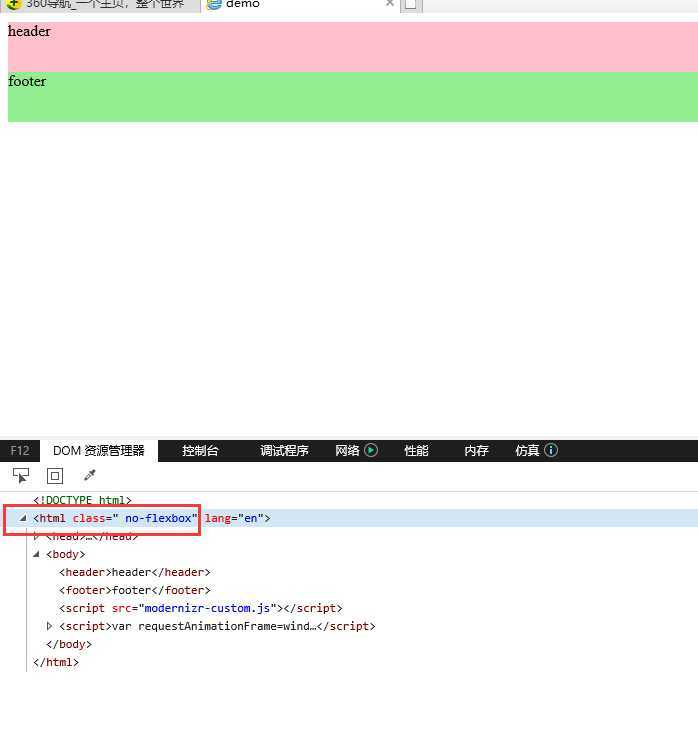Open the 内存 memory tab
Screen dimensions: 698x731
[476, 451]
